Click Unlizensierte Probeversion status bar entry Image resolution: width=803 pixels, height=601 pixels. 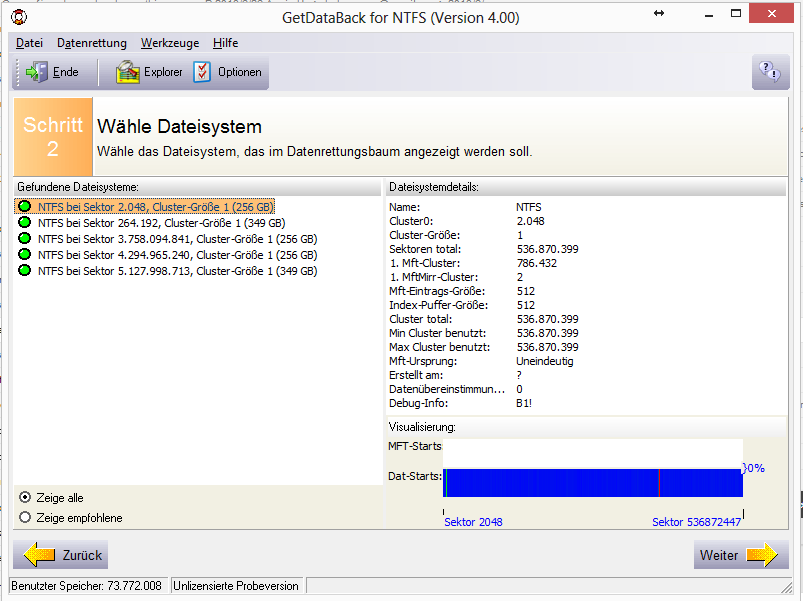click(236, 586)
